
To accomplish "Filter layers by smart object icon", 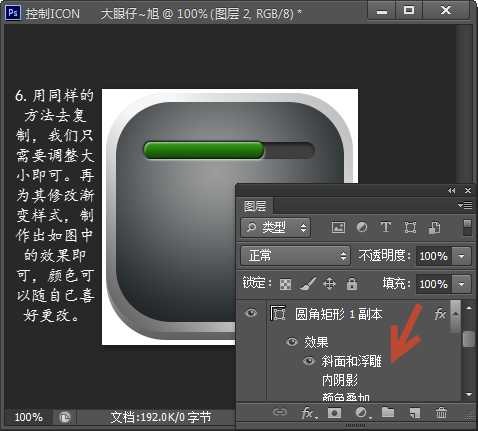I will 434,228.
